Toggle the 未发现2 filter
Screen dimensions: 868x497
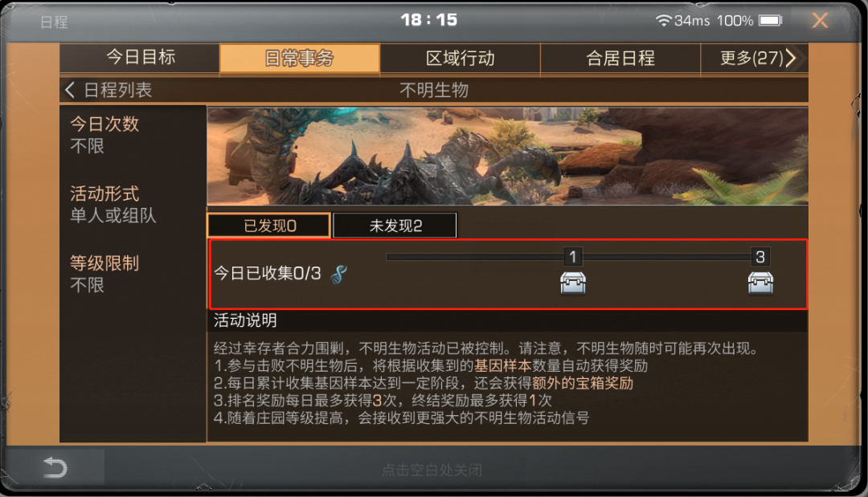[x=395, y=226]
